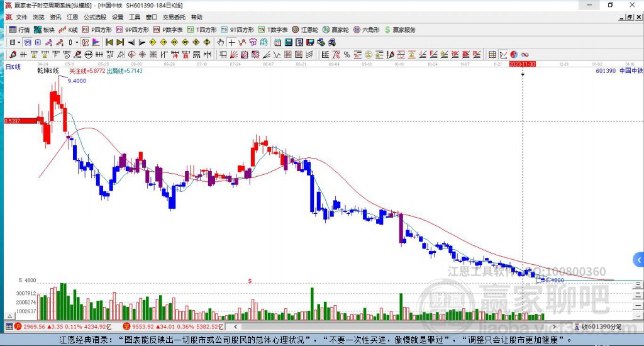Screen dimensions: 644x346
Task: Click the pink flag play icon
Action: point(96,42)
